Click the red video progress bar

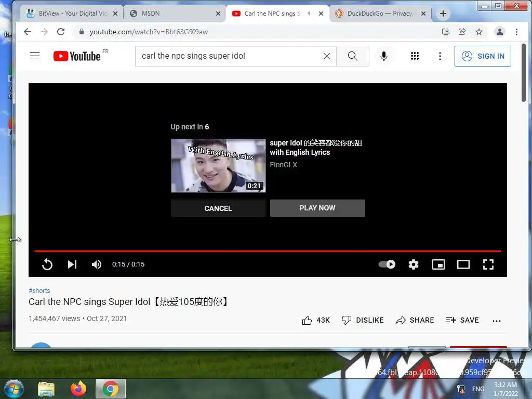pos(268,251)
